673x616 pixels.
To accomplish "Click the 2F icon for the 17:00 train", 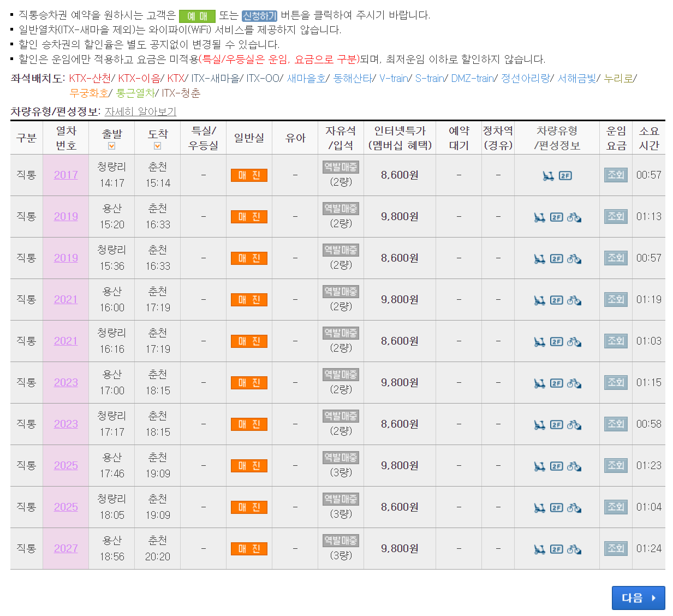I will pyautogui.click(x=557, y=383).
